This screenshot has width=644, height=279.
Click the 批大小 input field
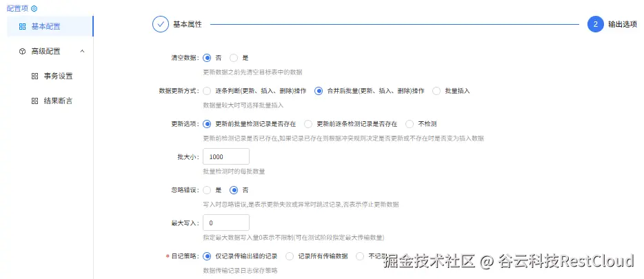tap(226, 157)
